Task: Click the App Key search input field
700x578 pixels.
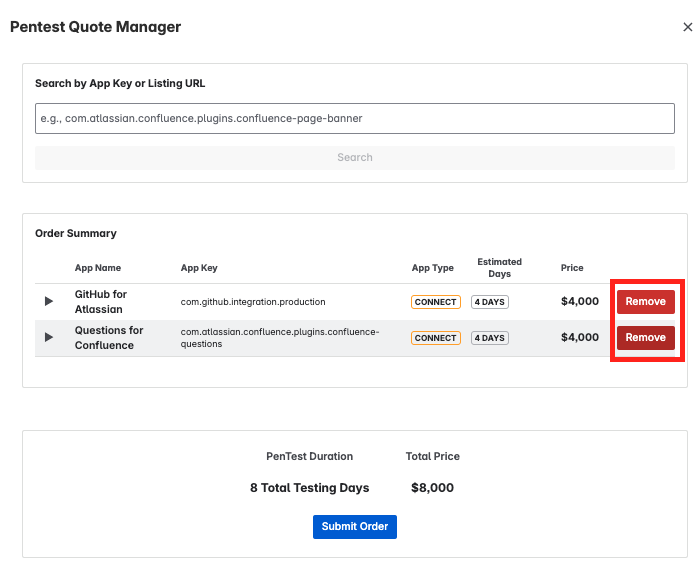Action: (x=354, y=118)
